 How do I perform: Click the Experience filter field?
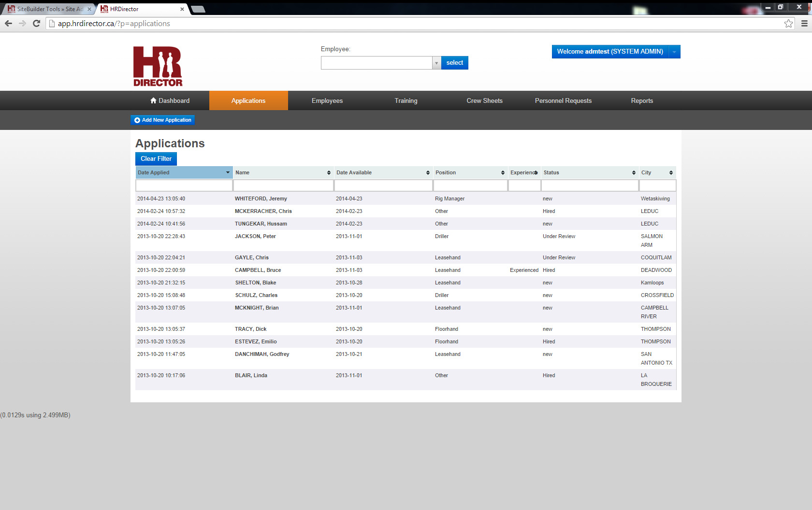tap(524, 185)
